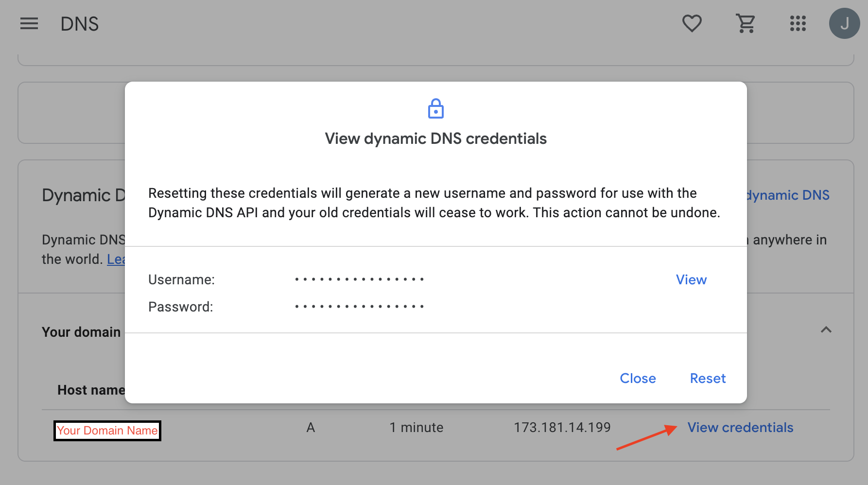This screenshot has height=485, width=868.
Task: Click View to reveal the username
Action: pos(691,279)
